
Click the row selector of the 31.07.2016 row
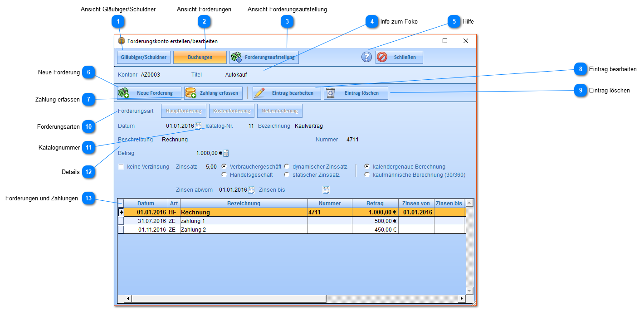121,221
